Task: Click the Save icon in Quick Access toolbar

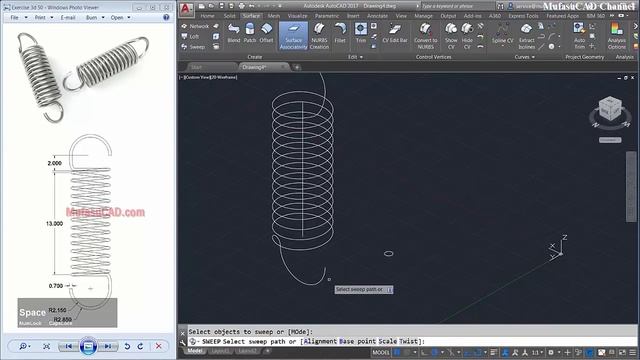Action: pyautogui.click(x=222, y=6)
